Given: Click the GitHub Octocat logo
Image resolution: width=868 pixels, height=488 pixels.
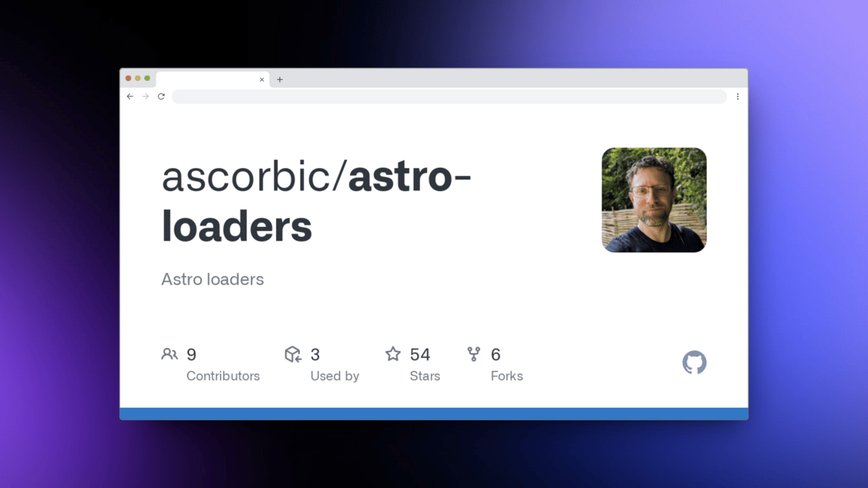Looking at the screenshot, I should click(695, 362).
